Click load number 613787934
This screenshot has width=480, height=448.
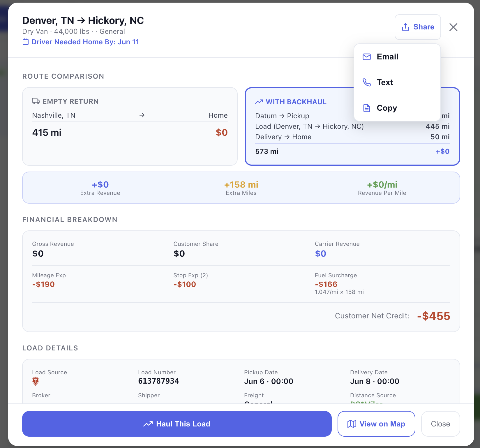(158, 381)
